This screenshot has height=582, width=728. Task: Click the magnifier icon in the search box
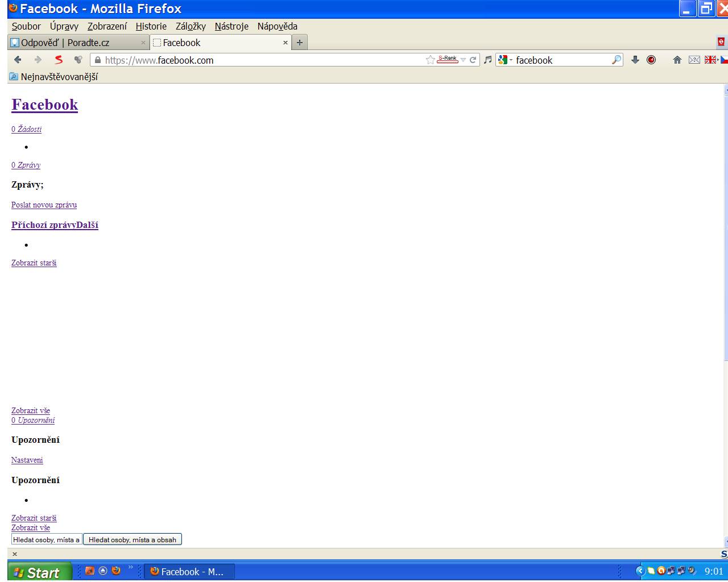pos(617,60)
